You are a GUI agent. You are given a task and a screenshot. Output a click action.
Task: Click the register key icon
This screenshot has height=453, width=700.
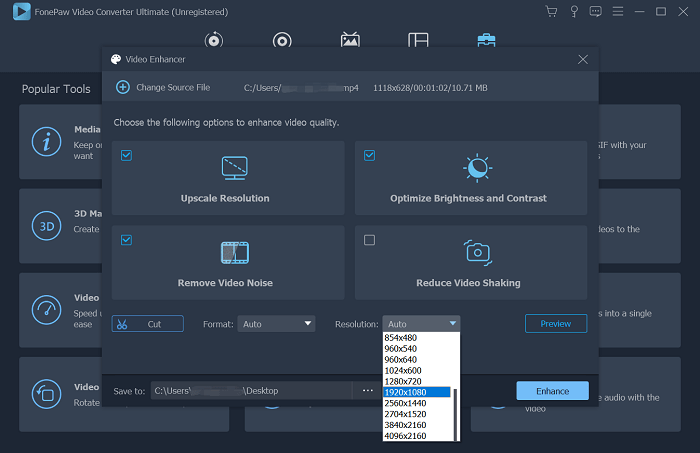574,12
